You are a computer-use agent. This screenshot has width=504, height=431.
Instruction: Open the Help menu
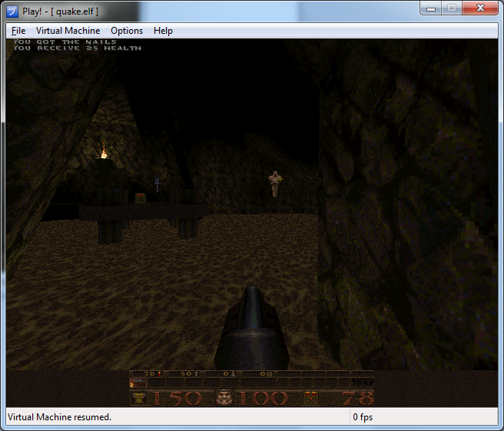pos(163,31)
